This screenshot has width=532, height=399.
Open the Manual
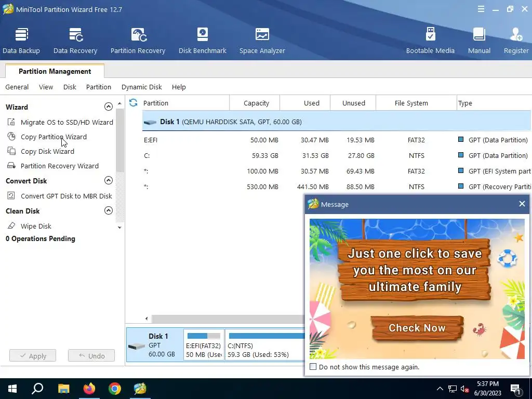tap(479, 41)
